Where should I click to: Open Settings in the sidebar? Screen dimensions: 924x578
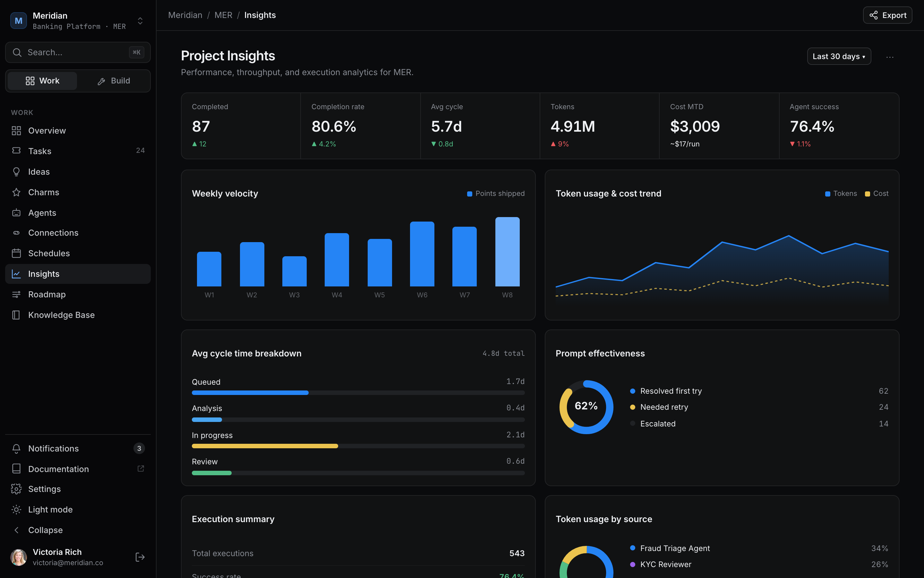[78, 489]
